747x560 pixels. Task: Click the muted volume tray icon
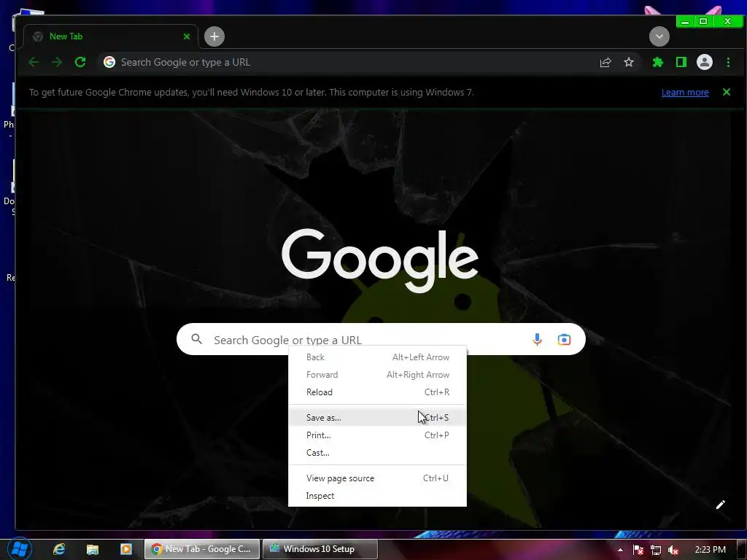(673, 550)
